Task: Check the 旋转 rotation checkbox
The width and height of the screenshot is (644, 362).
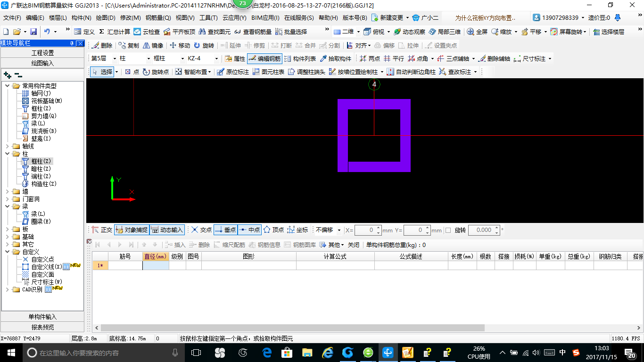Action: pos(448,230)
